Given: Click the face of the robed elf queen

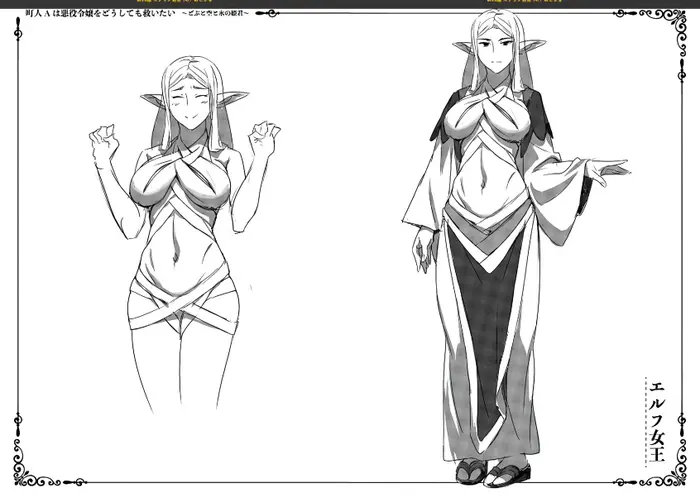Looking at the screenshot, I should pyautogui.click(x=497, y=50).
